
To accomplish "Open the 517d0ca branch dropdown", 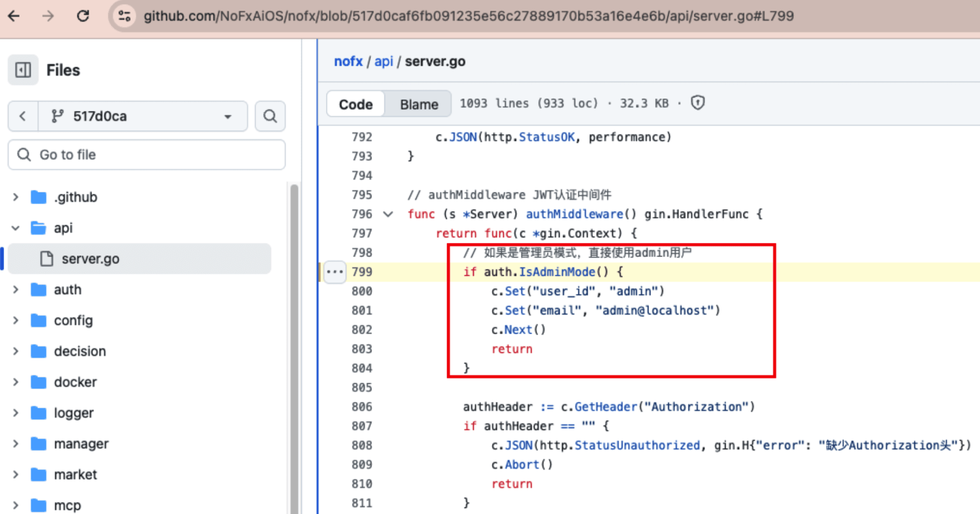I will (x=143, y=116).
